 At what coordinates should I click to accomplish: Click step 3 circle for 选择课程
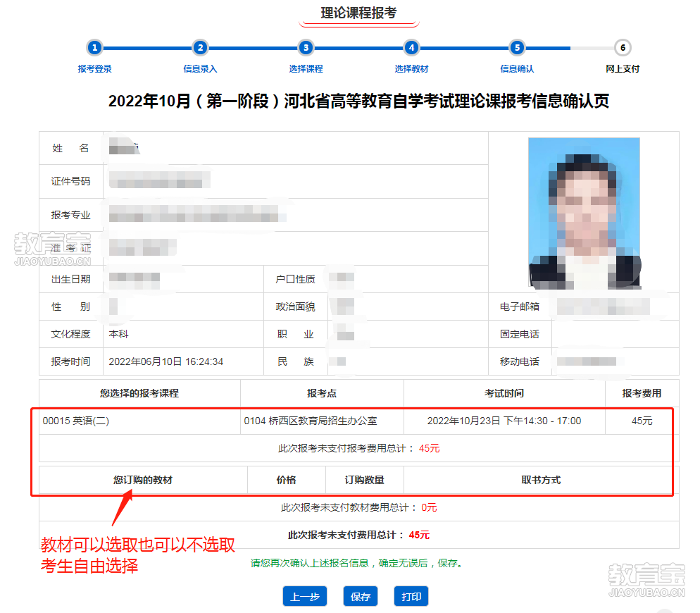(x=306, y=48)
